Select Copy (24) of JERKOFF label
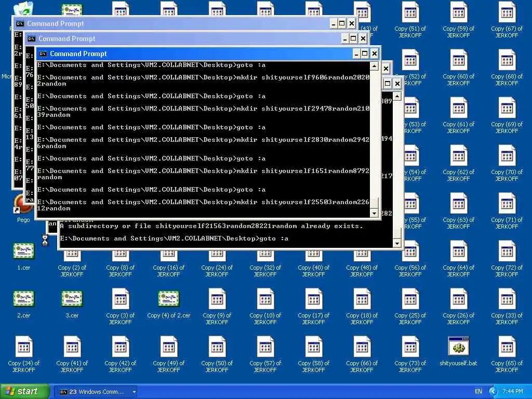Screen dimensions: 532x399 click(x=217, y=271)
